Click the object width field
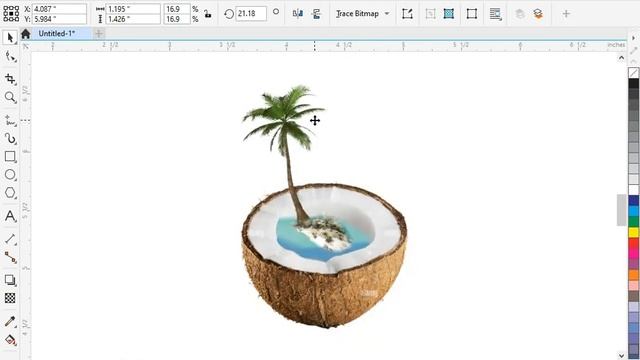This screenshot has width=640, height=360. tap(133, 9)
